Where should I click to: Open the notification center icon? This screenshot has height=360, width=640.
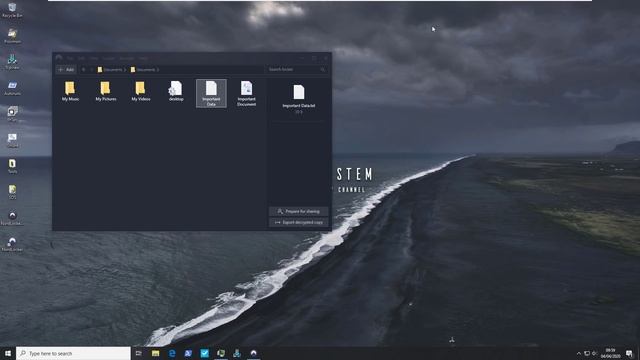629,353
